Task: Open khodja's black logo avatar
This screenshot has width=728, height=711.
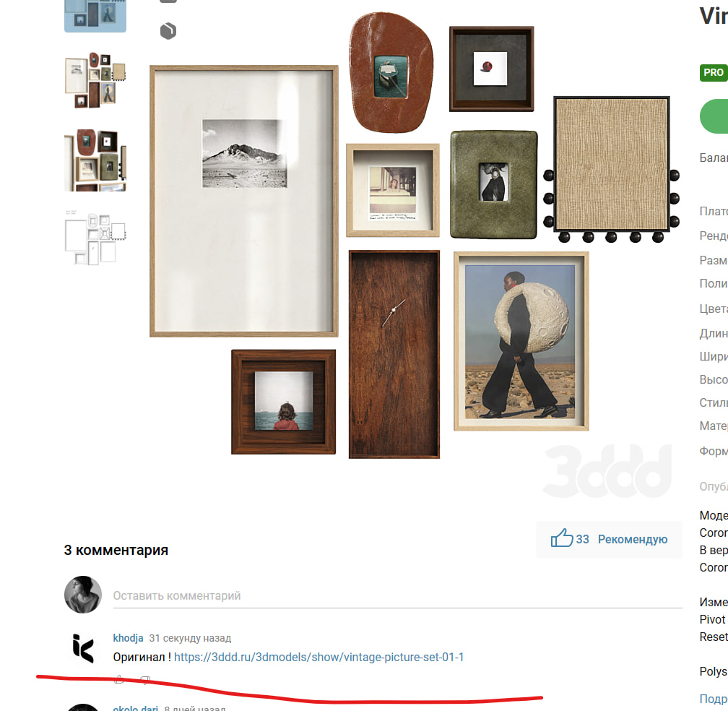Action: [x=83, y=648]
